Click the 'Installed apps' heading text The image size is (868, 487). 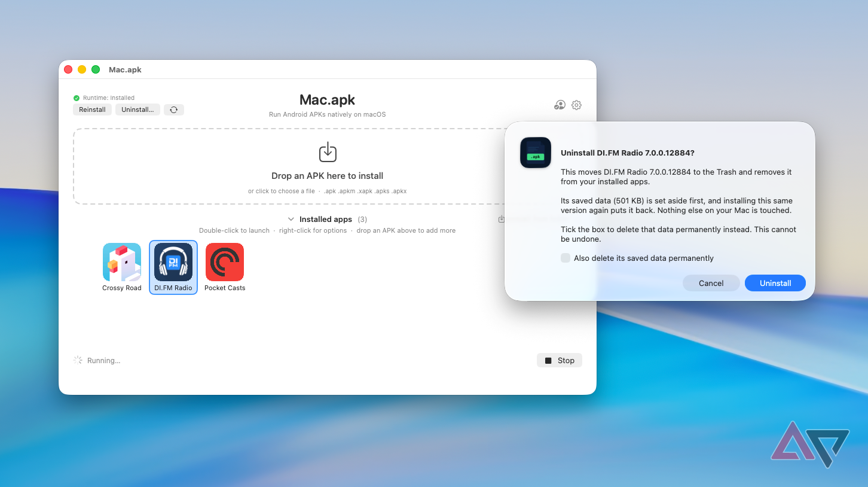pos(326,219)
